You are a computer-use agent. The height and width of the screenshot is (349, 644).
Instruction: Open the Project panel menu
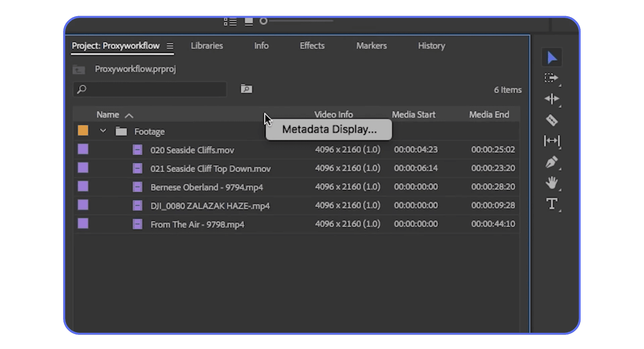tap(170, 46)
